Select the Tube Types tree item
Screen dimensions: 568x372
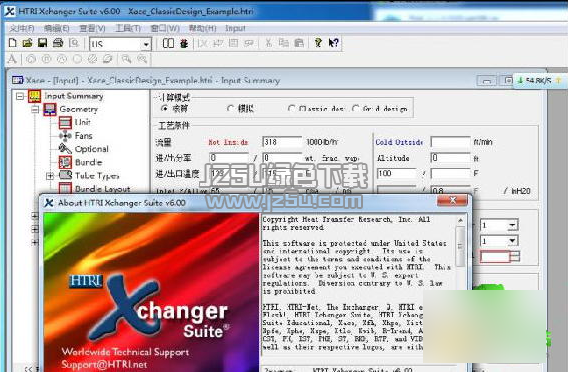tap(97, 176)
